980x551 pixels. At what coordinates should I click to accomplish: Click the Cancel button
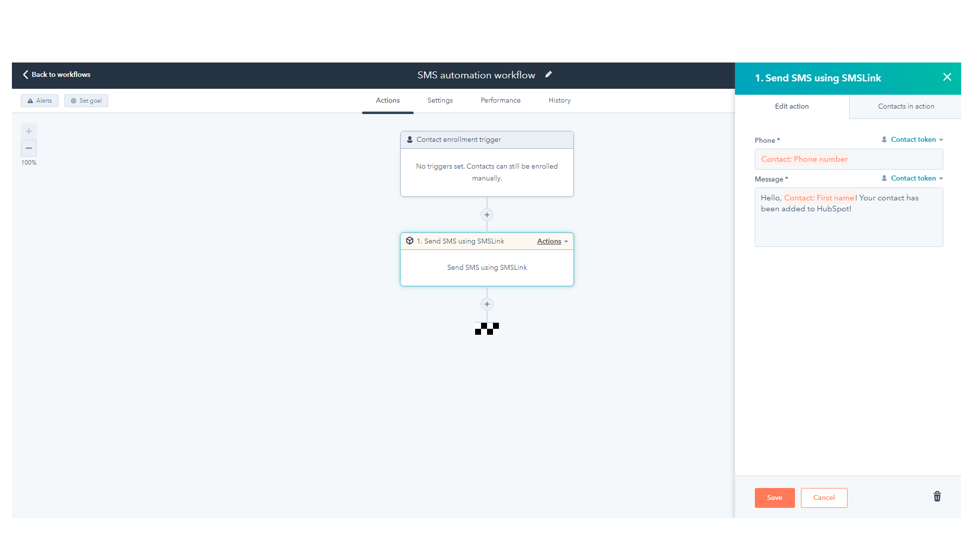(824, 497)
